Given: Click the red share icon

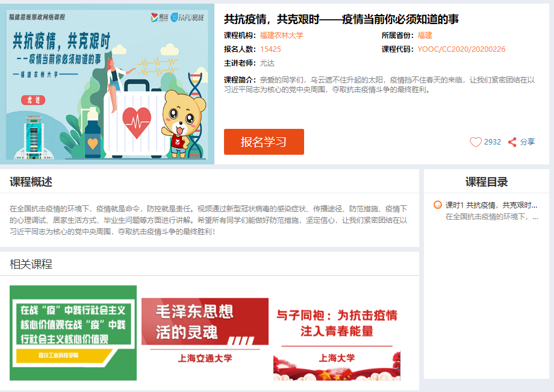Looking at the screenshot, I should coord(512,142).
